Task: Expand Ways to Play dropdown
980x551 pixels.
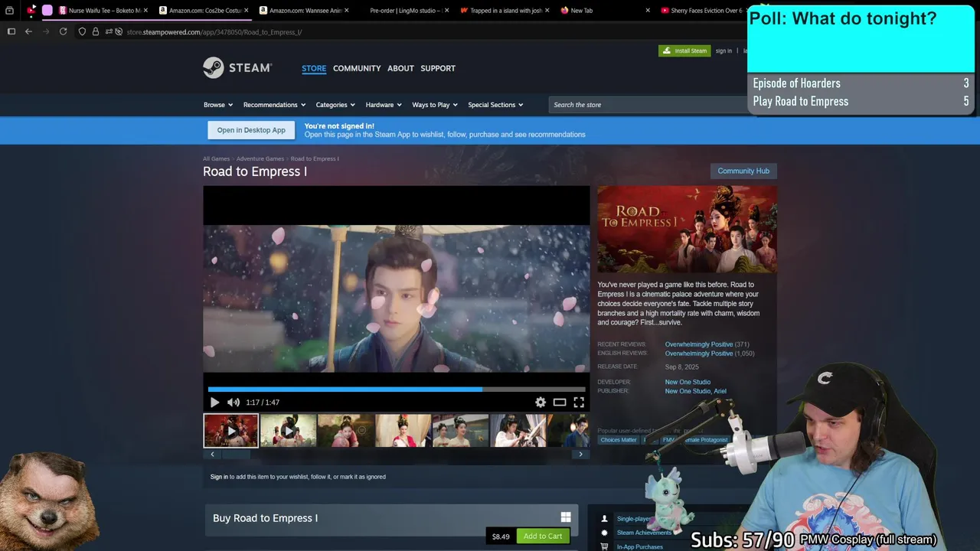Action: click(435, 105)
